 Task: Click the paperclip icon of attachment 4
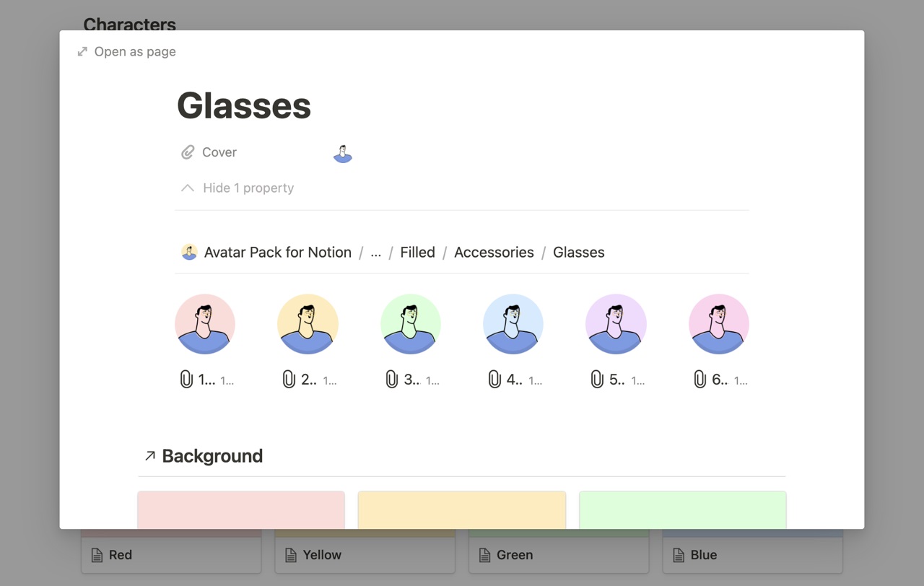(x=494, y=379)
